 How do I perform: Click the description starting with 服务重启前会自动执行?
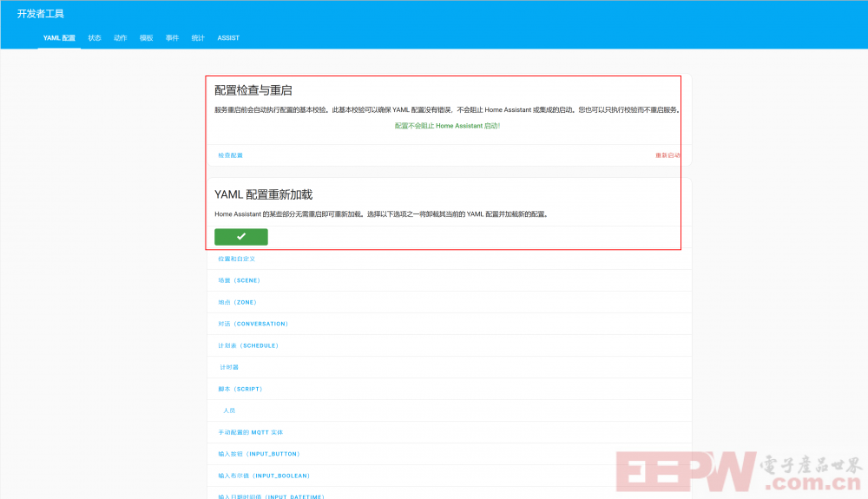pos(447,110)
